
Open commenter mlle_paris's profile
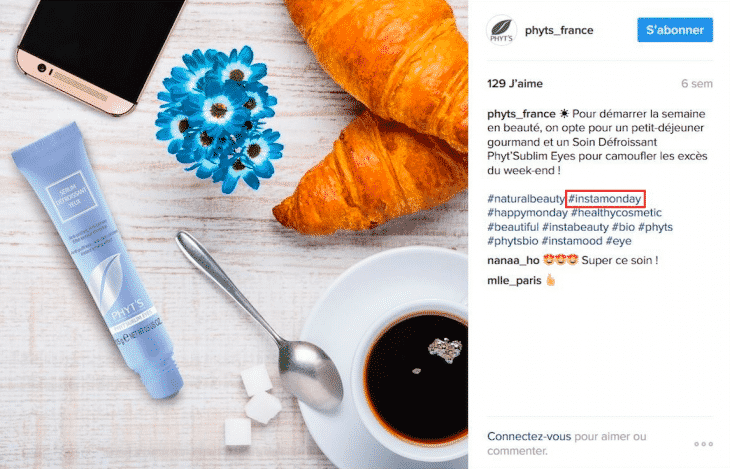tap(514, 280)
